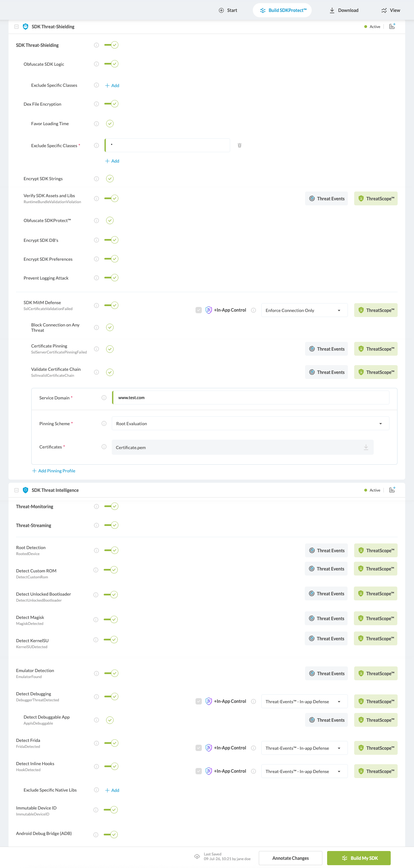Click info icon for Root Detection
Viewport: 414px width, 868px height.
coord(96,550)
